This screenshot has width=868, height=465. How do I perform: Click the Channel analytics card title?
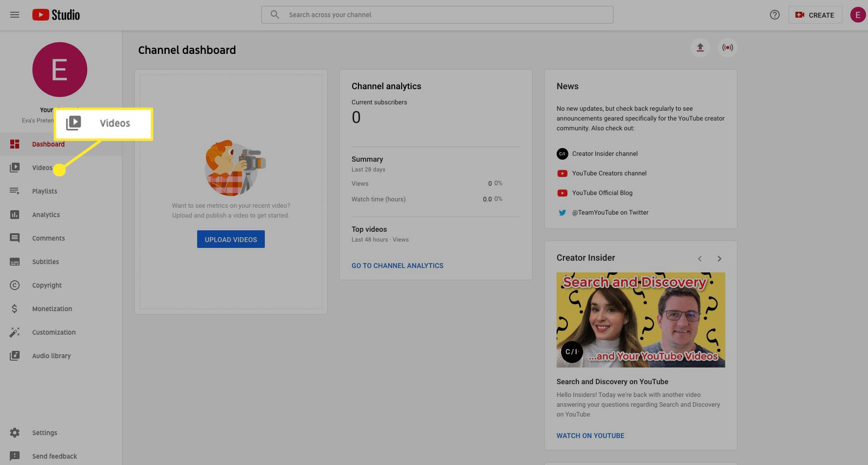[386, 86]
